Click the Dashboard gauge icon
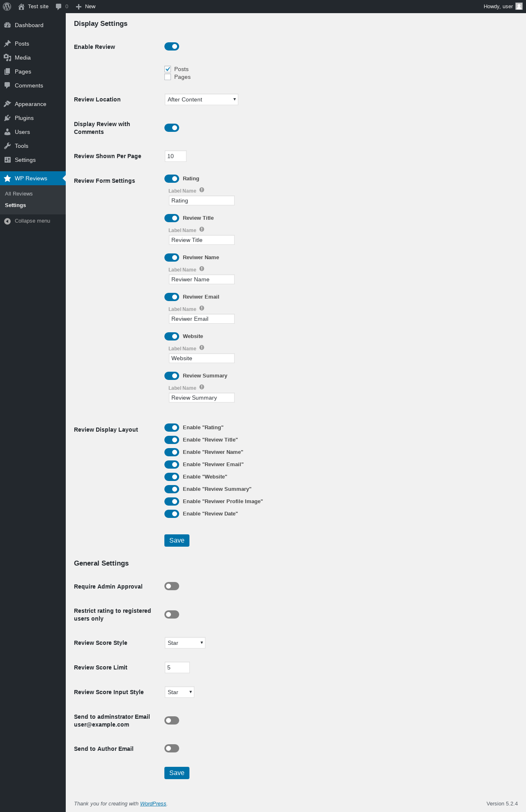The image size is (526, 812). tap(7, 25)
